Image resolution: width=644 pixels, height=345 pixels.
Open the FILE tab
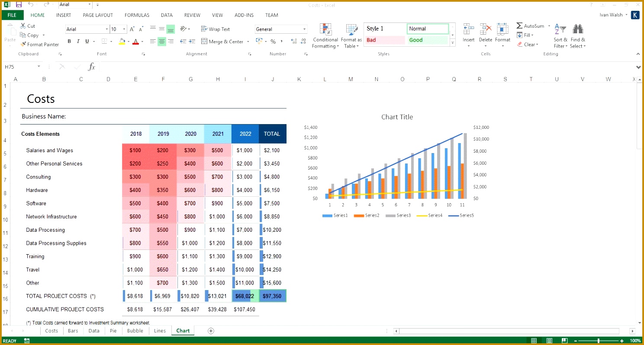coord(12,15)
